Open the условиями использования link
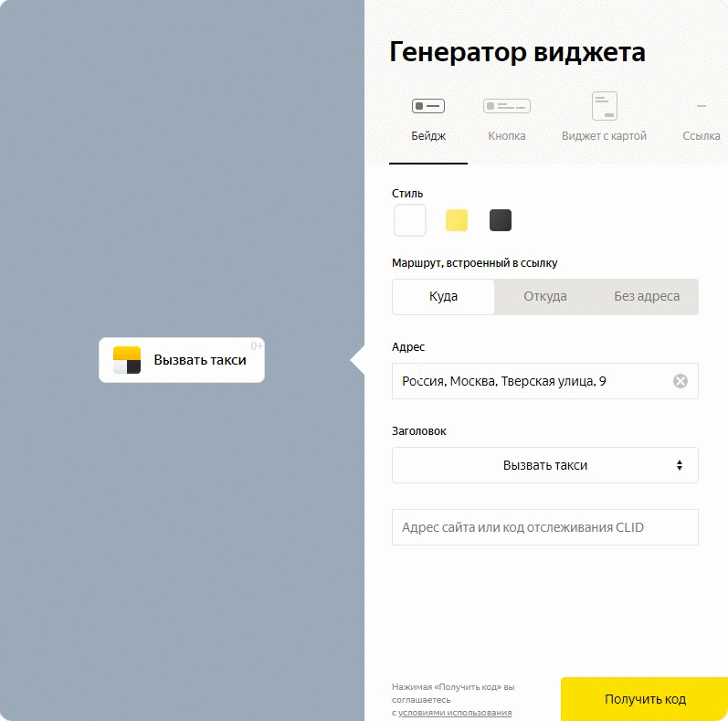This screenshot has height=721, width=728. (455, 713)
